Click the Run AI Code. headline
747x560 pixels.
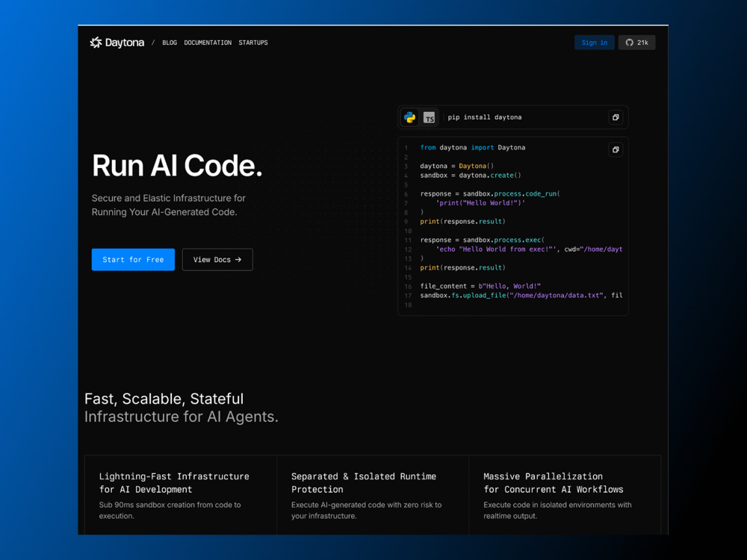click(177, 166)
